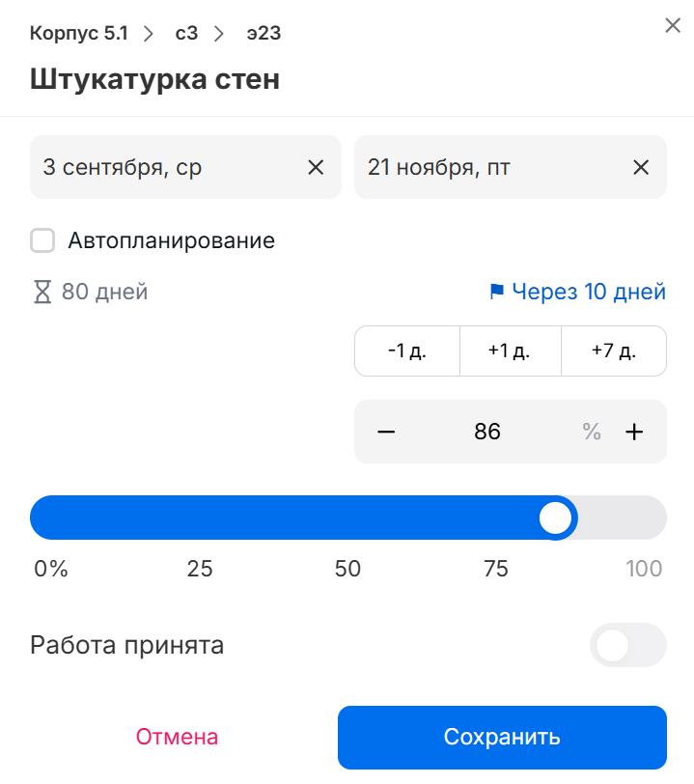Screen dimensions: 694x784
Task: Select the э23 breadcrumb item
Action: coord(264,34)
